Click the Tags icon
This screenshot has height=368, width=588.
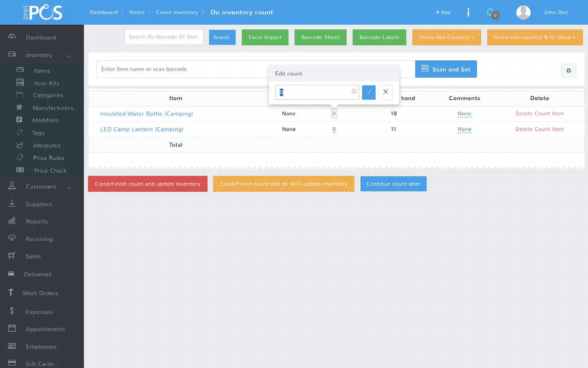tap(19, 132)
